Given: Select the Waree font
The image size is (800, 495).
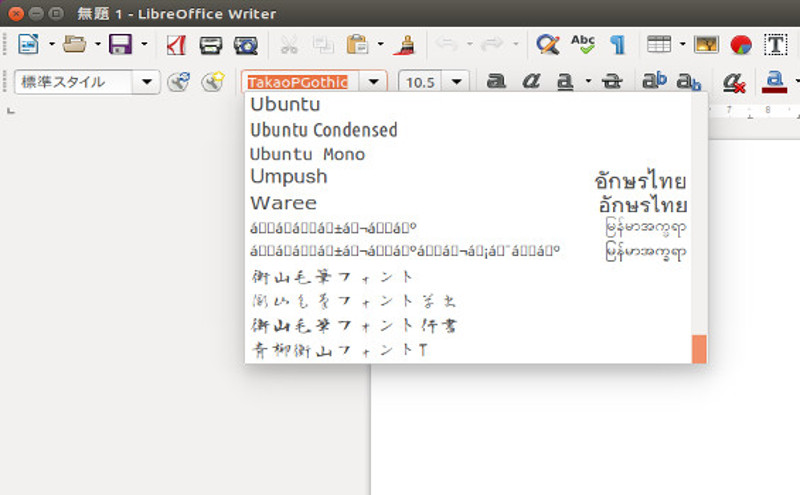Looking at the screenshot, I should tap(468, 203).
